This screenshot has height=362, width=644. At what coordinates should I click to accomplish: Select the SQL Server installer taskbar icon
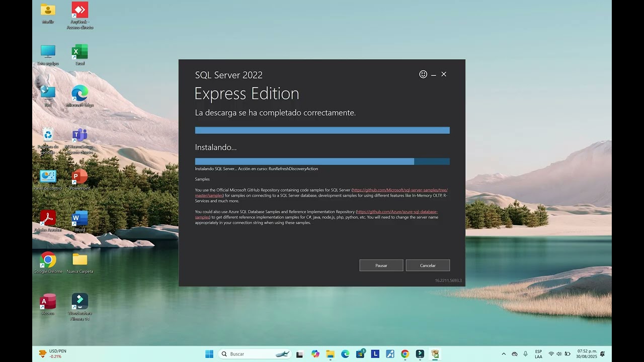(x=435, y=354)
